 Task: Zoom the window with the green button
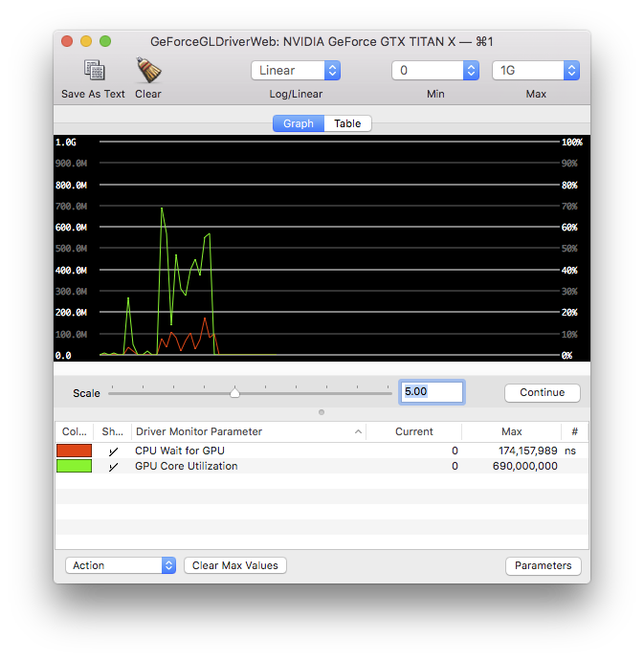pos(105,41)
